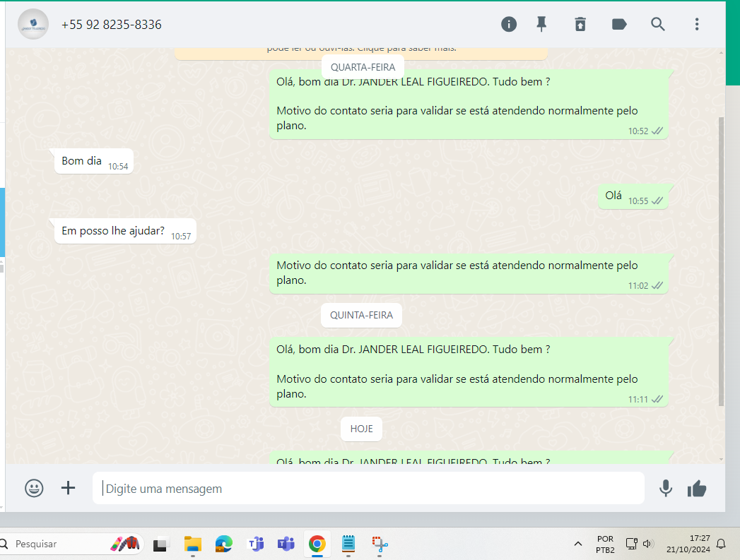Open the contact profile picture
Screen dimensions: 740x560
tap(33, 24)
